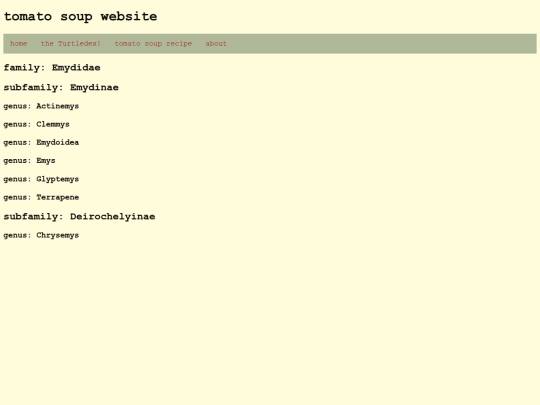Screen dimensions: 540x405
Task: Click genus: Emys entry
Action: (29, 161)
